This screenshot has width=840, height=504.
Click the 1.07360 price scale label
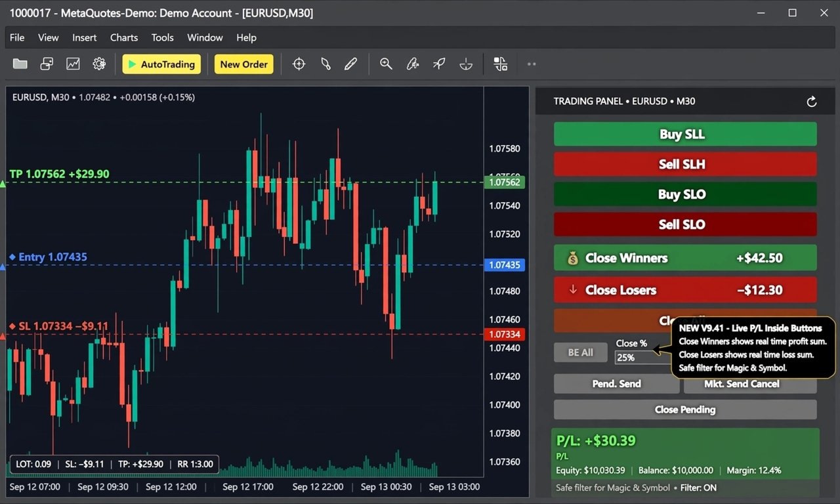[x=504, y=461]
